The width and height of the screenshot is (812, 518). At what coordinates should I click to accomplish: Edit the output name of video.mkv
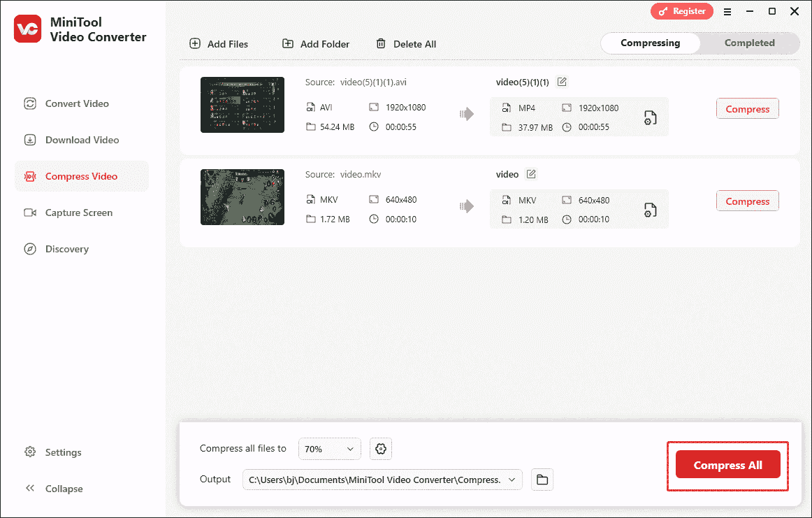tap(531, 174)
